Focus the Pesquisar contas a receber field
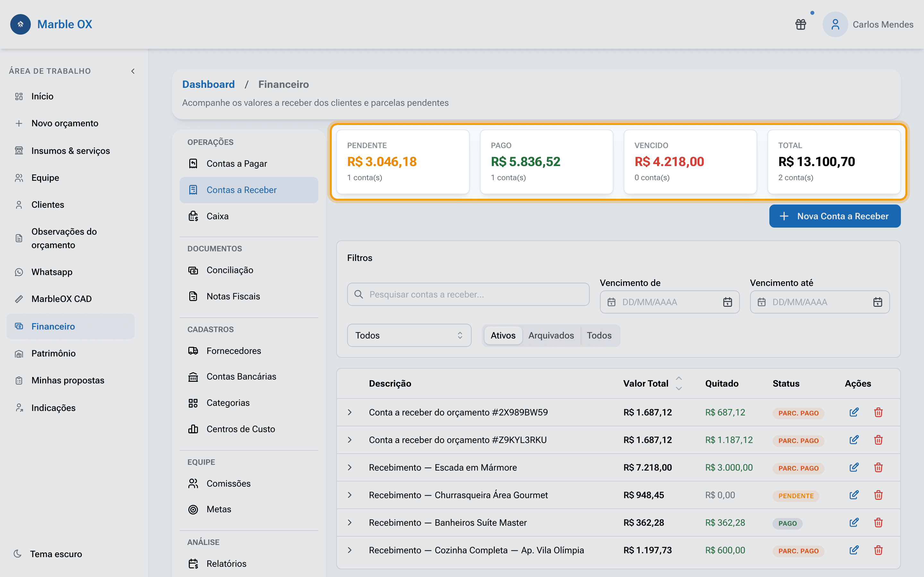924x577 pixels. point(468,294)
